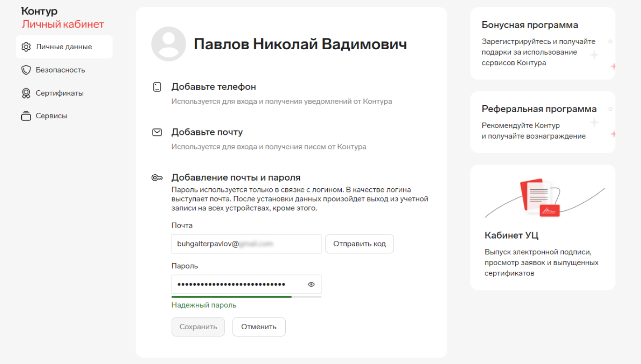Viewport: 641px width, 364px height.
Task: Click the phone icon beside Добавьте телефон
Action: point(157,87)
